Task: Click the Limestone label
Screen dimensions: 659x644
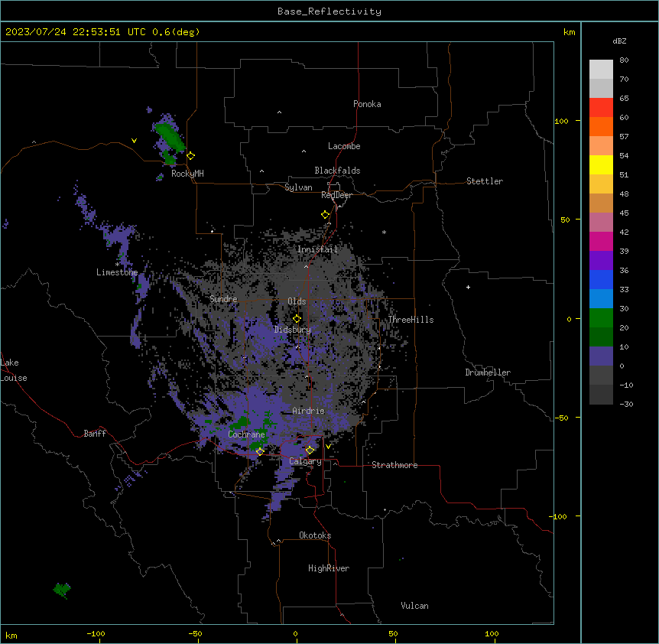Action: pyautogui.click(x=117, y=272)
